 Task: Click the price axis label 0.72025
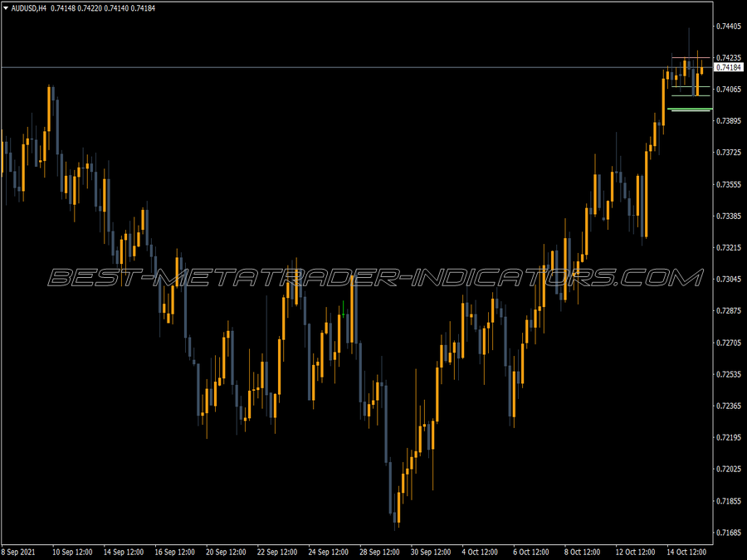[x=729, y=469]
